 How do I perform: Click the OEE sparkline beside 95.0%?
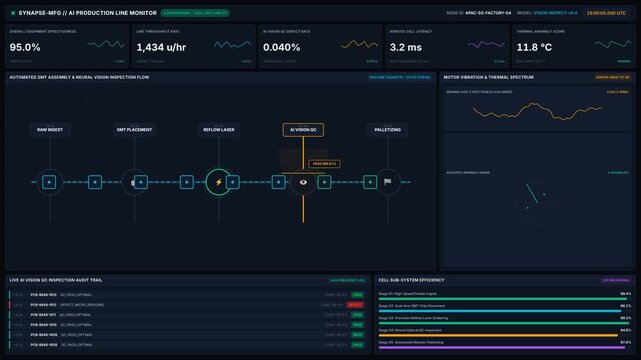point(106,44)
